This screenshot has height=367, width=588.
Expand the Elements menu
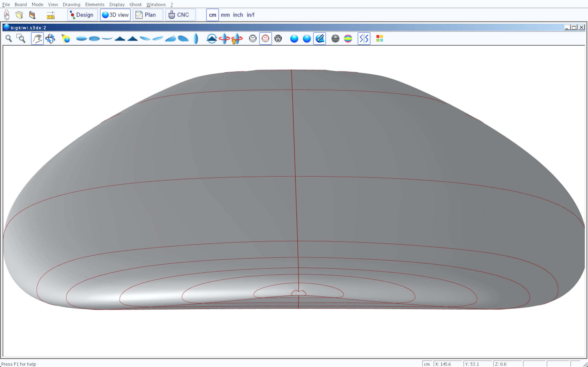pyautogui.click(x=95, y=4)
